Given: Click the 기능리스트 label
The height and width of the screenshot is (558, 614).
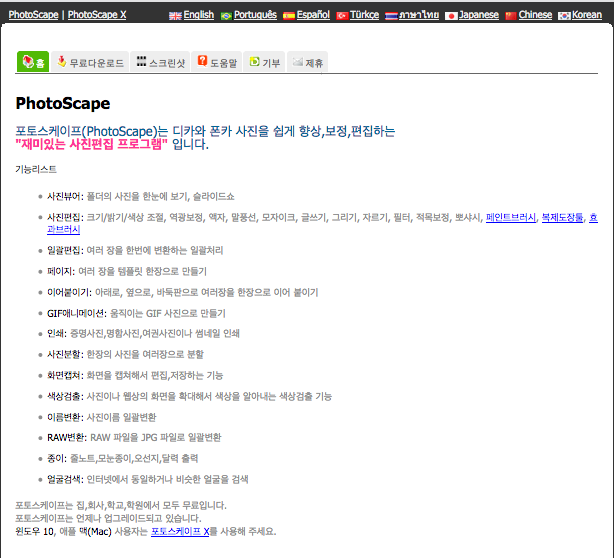Looking at the screenshot, I should pos(36,169).
